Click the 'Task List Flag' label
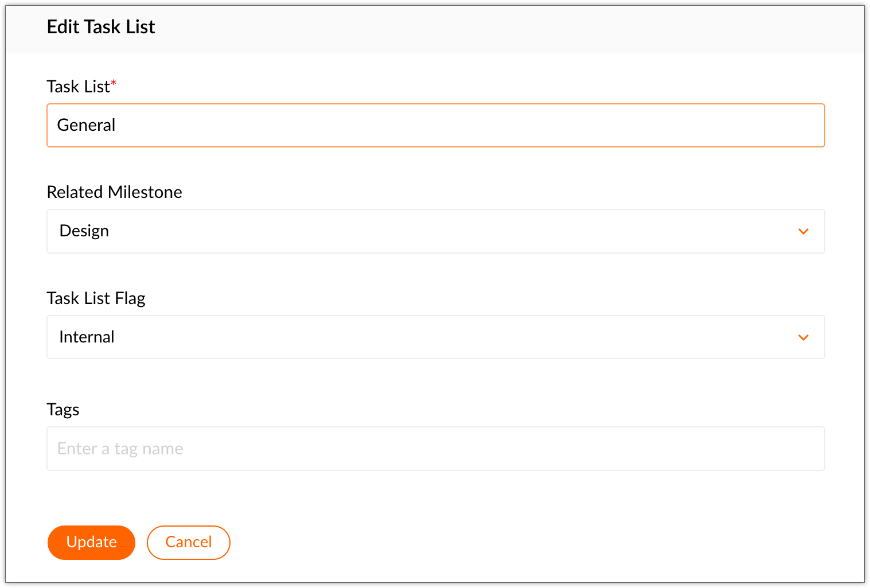Viewport: 870px width, 588px height. 96,298
